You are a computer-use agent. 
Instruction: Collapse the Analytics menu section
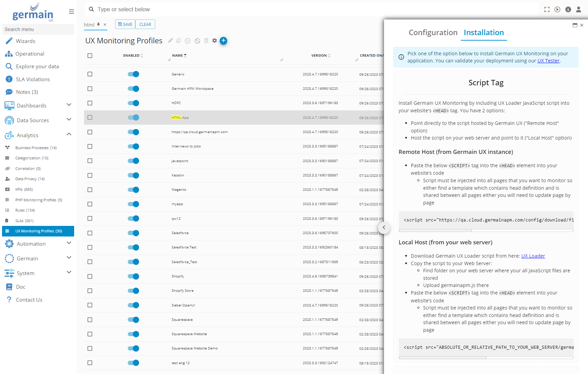(x=69, y=135)
